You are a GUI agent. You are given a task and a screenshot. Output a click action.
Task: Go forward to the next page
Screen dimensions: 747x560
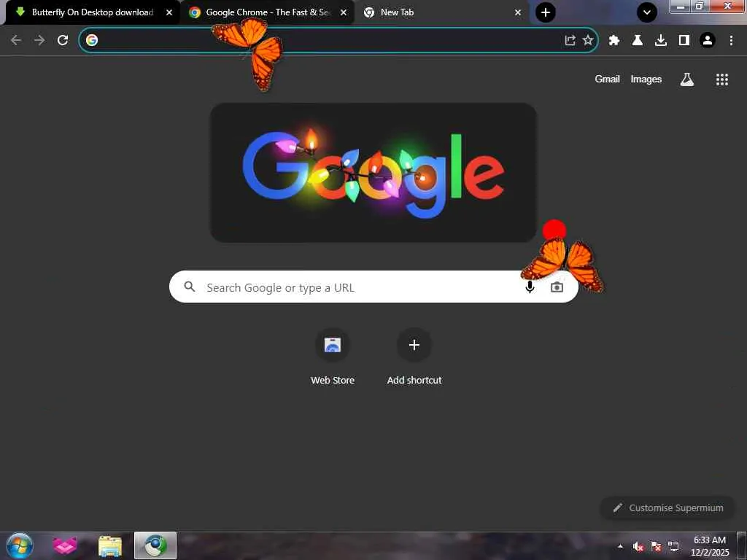(x=39, y=40)
